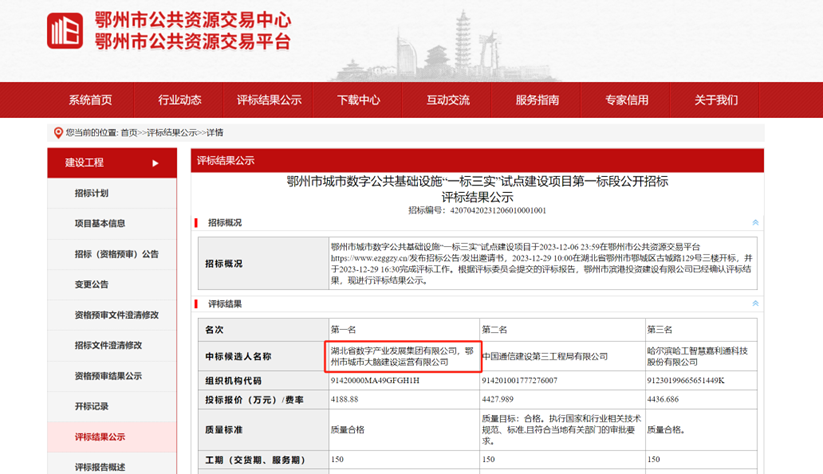823x474 pixels.
Task: Click bid price 4436.686
Action: pyautogui.click(x=662, y=399)
